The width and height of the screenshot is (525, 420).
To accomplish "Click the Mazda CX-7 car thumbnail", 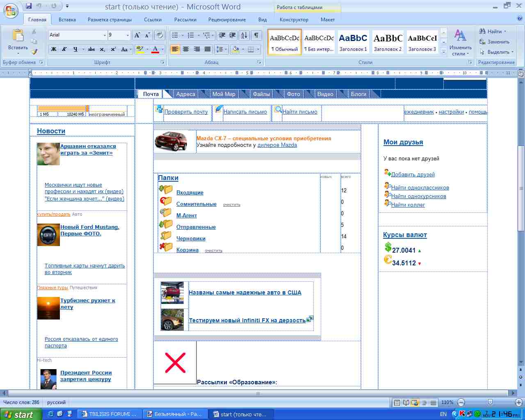I will click(171, 142).
